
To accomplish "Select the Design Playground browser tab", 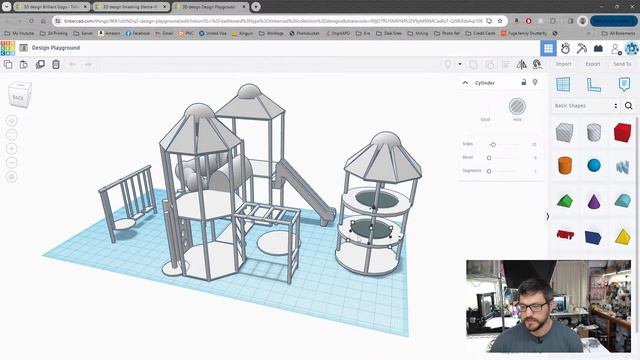I will [x=210, y=7].
